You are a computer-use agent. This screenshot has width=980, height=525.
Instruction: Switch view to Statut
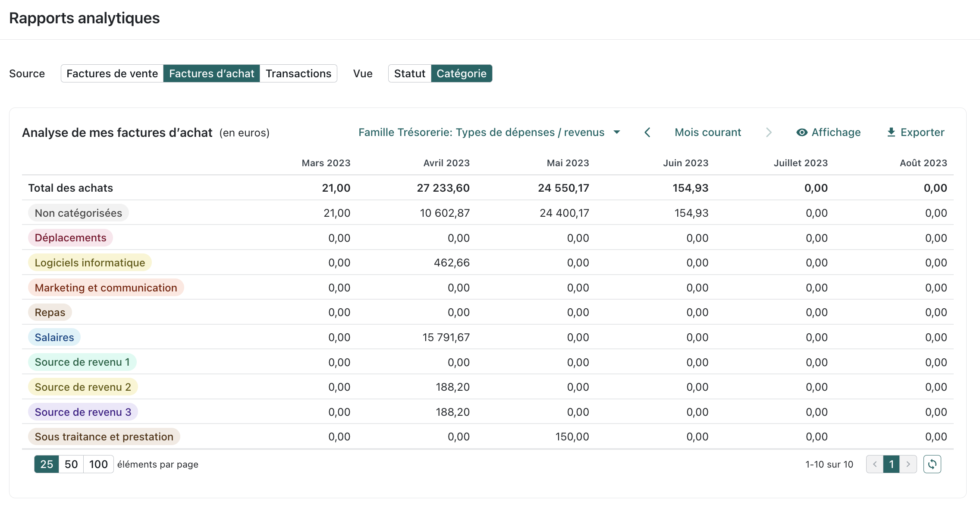coord(410,73)
